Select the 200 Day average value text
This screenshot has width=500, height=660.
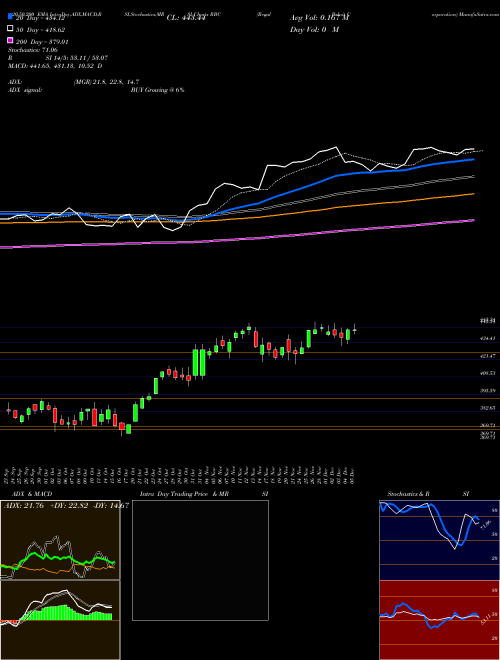pyautogui.click(x=43, y=42)
